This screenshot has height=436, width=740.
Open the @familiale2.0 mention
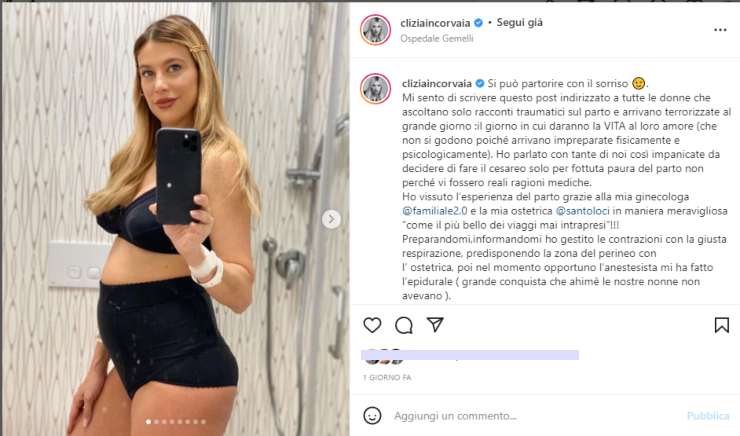435,211
